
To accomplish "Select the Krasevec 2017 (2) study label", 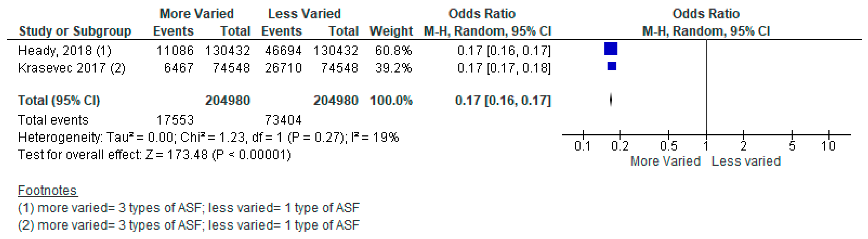I will 71,68.
